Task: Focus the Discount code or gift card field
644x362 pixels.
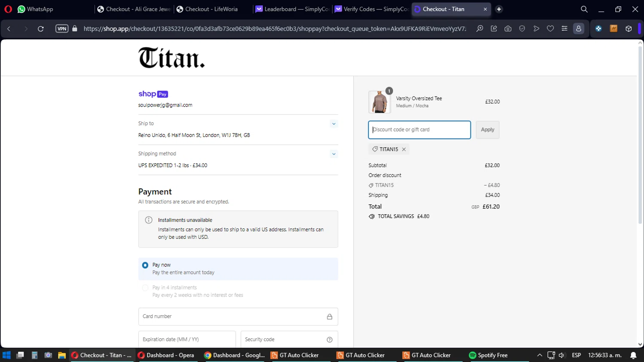Action: pyautogui.click(x=419, y=130)
